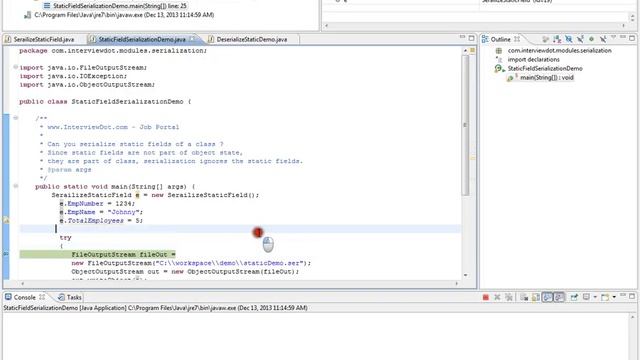
Task: Click the console launch description label
Action: pyautogui.click(x=156, y=308)
